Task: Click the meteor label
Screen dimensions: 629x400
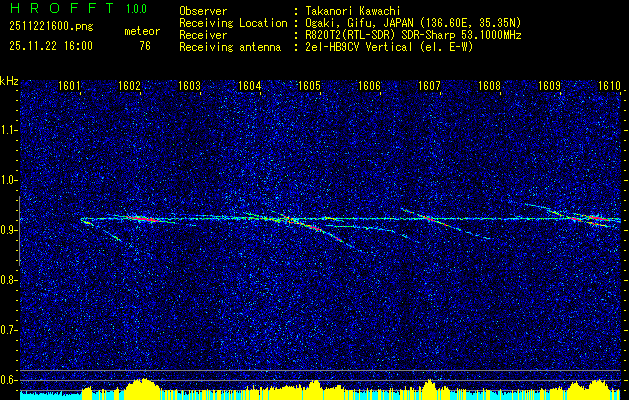Action: click(142, 31)
